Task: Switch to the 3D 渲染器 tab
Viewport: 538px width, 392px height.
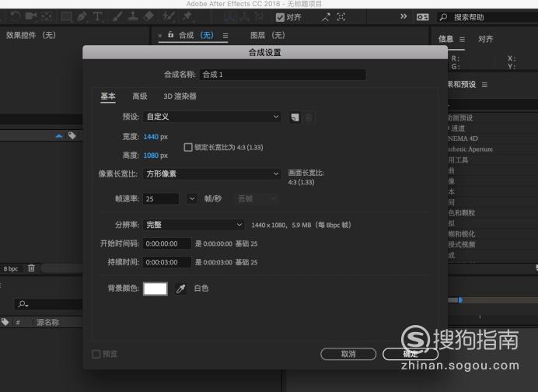Action: (180, 96)
